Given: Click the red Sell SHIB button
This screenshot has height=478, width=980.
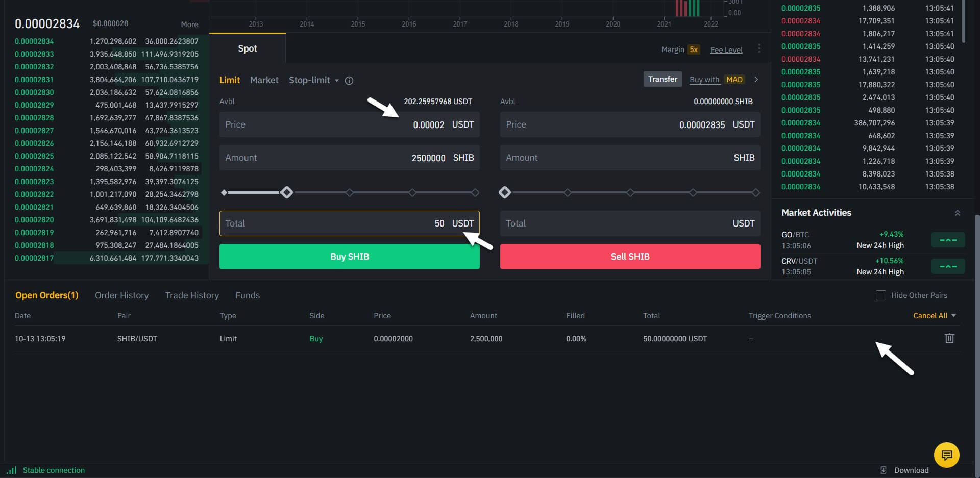Looking at the screenshot, I should (x=630, y=257).
